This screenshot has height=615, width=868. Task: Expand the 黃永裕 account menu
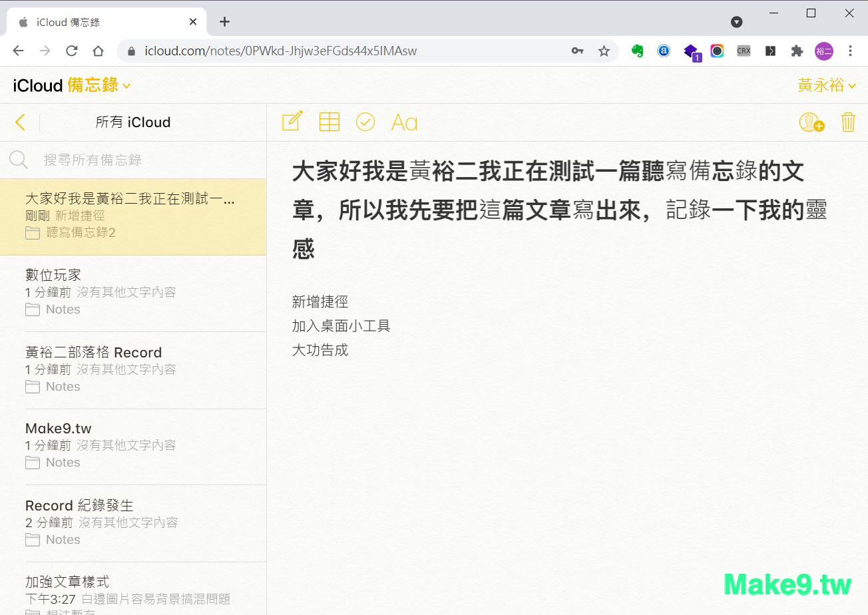pos(827,85)
